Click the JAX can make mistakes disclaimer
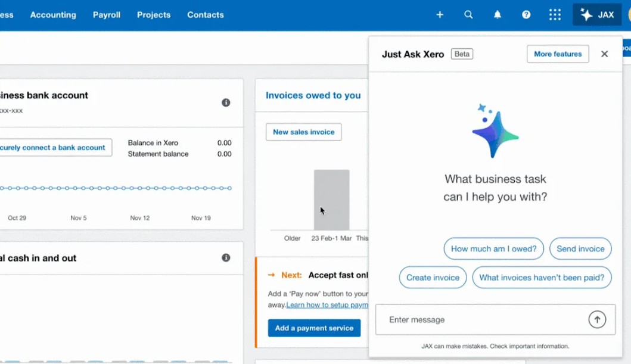 point(495,346)
